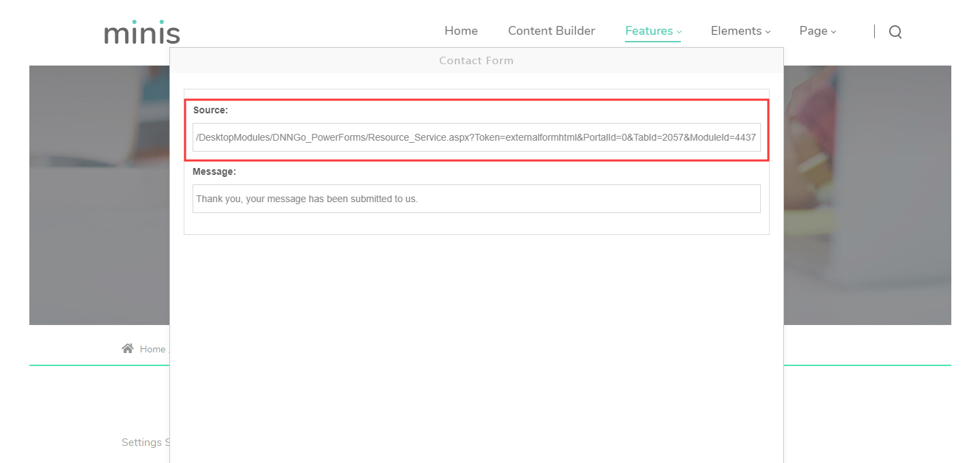Click the Message: field label
Screen dimensions: 980x463
(x=214, y=171)
